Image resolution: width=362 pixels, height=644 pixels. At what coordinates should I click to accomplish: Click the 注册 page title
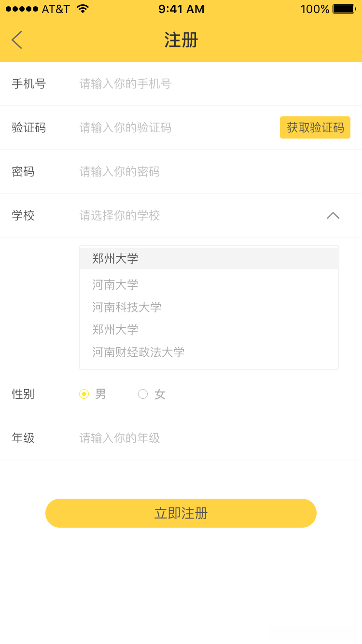(181, 40)
